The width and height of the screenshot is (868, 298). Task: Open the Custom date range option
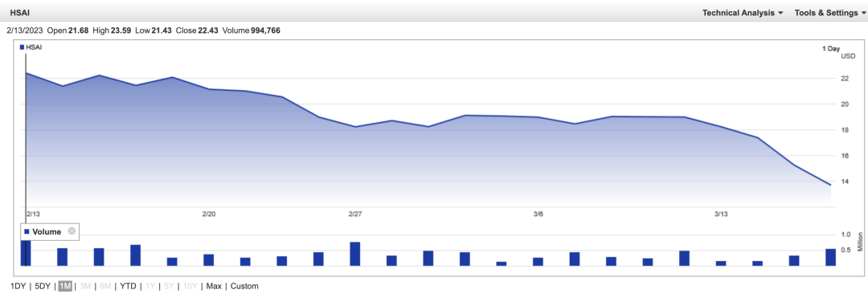pos(244,287)
